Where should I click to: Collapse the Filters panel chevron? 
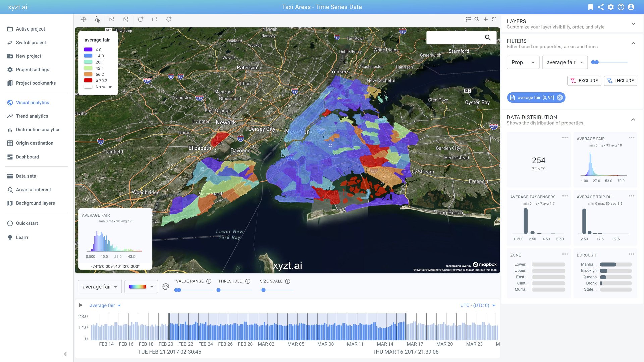633,43
